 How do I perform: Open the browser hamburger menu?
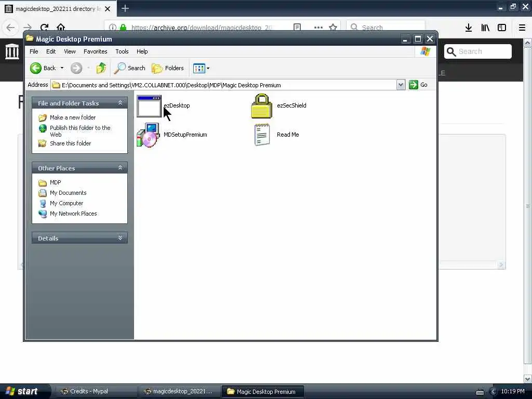coord(522,28)
